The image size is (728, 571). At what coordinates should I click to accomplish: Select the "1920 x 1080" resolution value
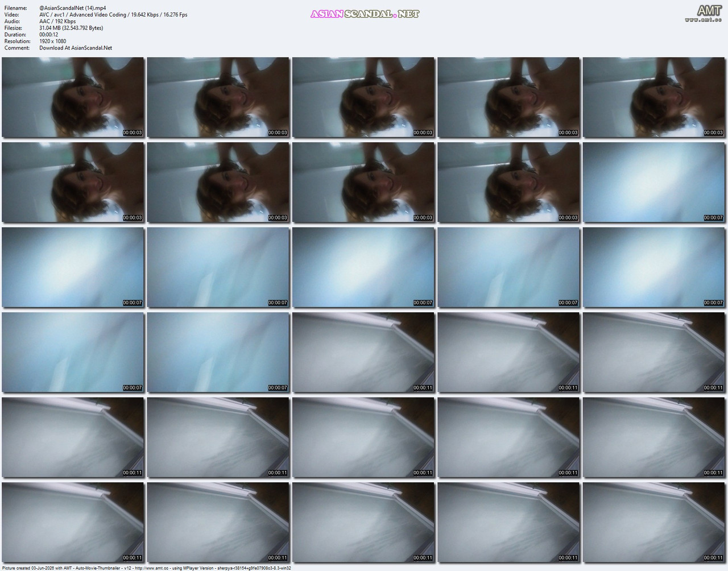[52, 41]
